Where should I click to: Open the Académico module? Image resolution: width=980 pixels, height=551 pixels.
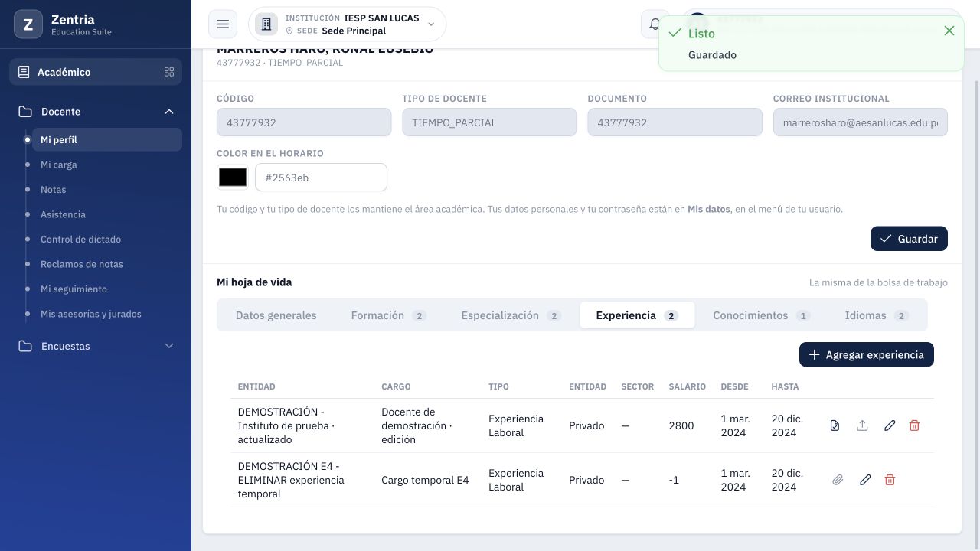pos(96,72)
